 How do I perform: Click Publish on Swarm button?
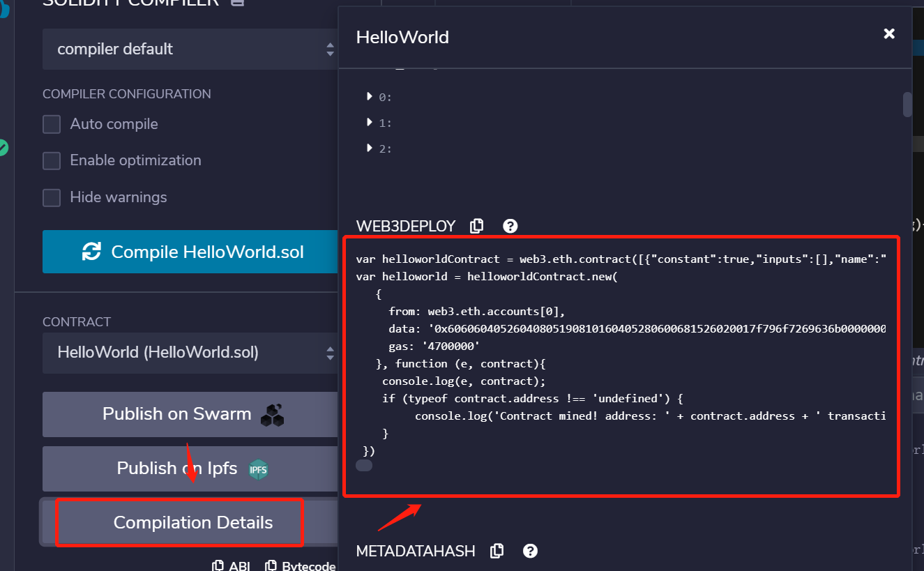coord(190,414)
